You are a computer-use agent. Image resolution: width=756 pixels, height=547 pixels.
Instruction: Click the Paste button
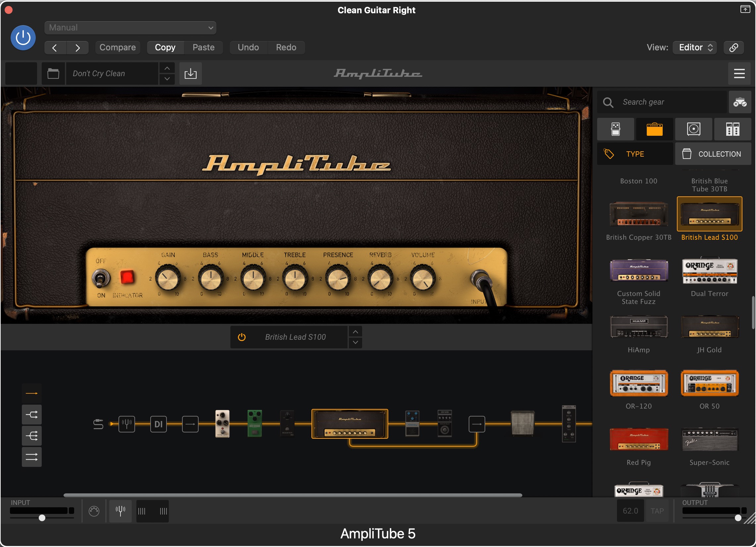pos(203,48)
